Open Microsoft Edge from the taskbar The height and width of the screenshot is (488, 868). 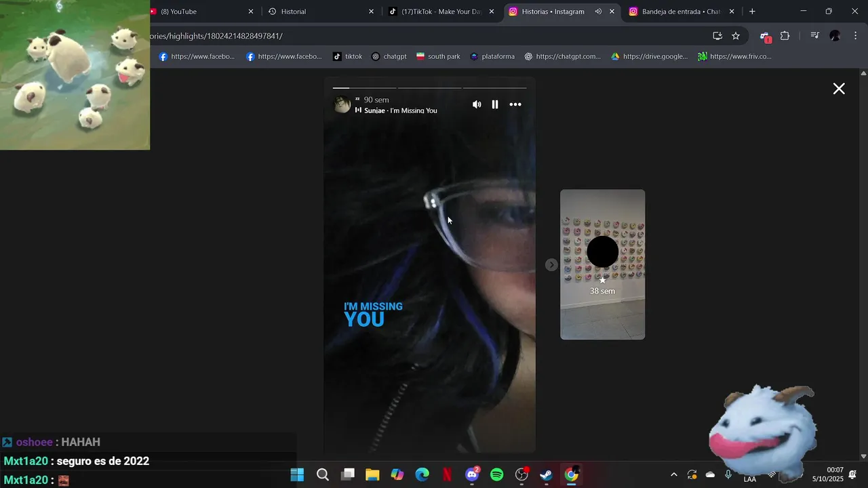coord(422,475)
